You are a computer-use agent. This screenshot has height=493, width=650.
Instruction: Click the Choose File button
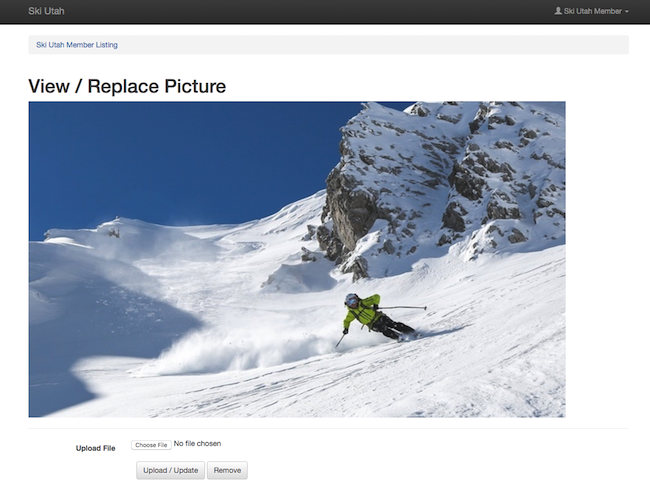[x=151, y=444]
